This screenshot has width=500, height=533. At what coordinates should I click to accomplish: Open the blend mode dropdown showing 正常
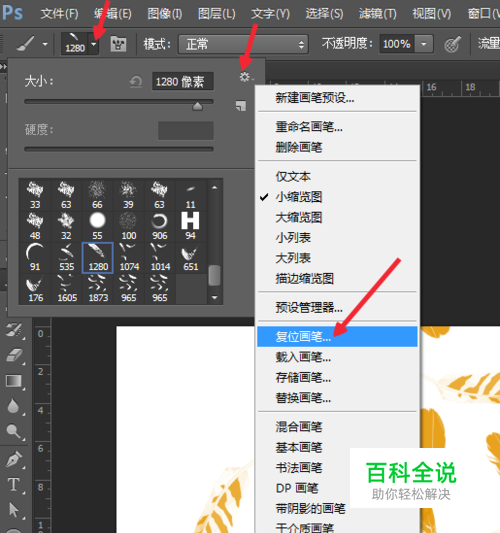coord(243,44)
